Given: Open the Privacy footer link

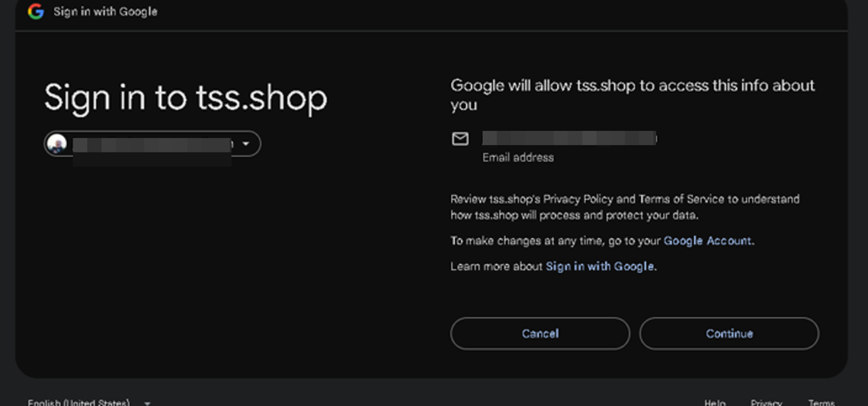Looking at the screenshot, I should (x=766, y=403).
